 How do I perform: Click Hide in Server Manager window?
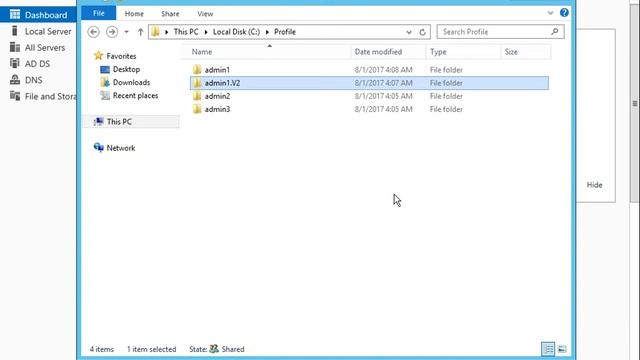[x=594, y=185]
